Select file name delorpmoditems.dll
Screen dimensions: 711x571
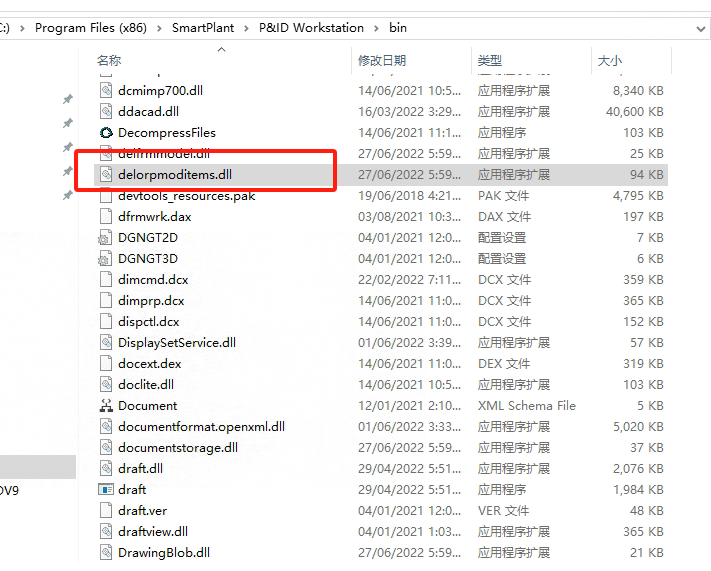(x=175, y=174)
